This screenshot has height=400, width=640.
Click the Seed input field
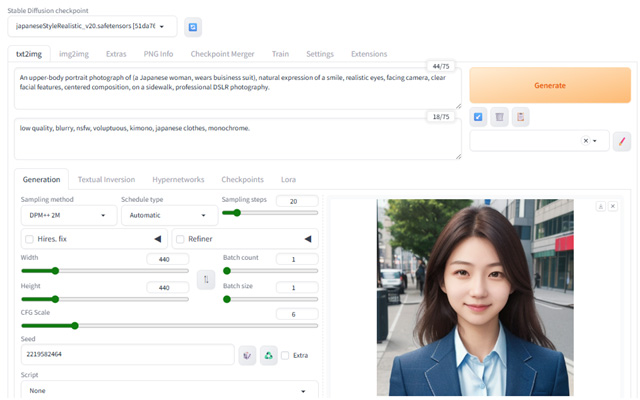tap(127, 355)
